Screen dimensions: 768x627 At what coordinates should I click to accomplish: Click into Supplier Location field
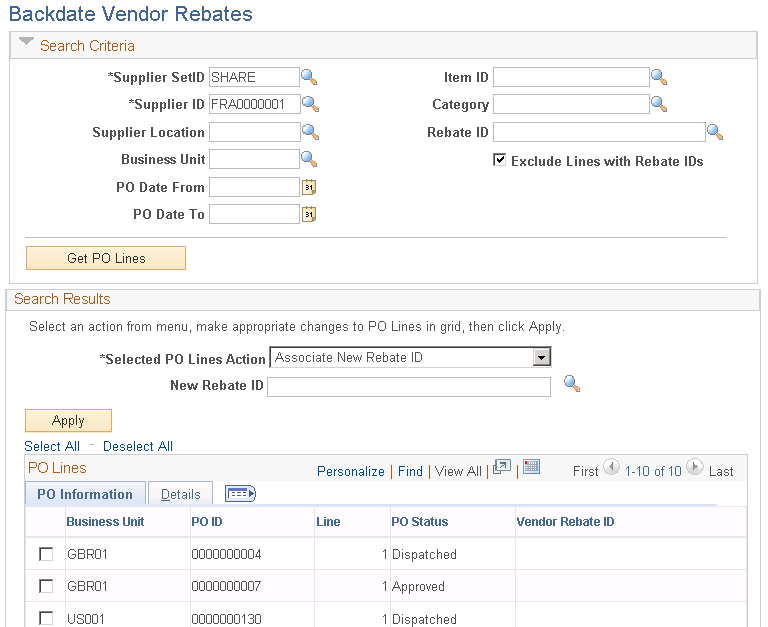pos(255,132)
